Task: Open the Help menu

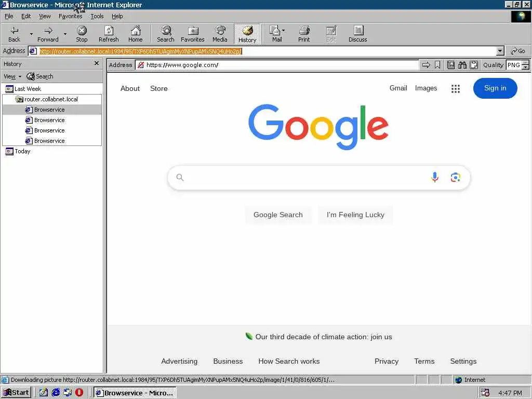Action: click(117, 16)
